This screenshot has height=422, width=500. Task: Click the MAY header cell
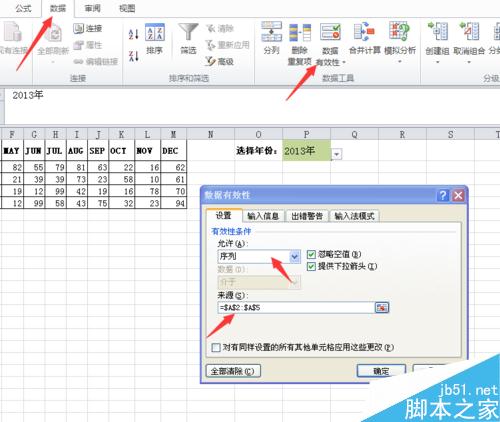tap(12, 151)
